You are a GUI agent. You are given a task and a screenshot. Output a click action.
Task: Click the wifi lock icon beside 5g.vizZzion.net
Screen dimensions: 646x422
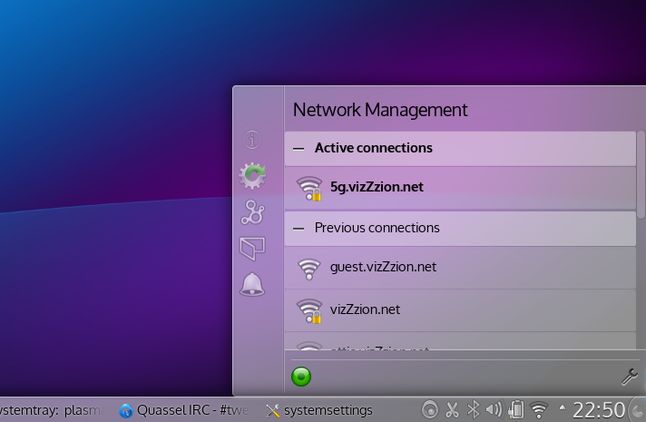pos(309,189)
